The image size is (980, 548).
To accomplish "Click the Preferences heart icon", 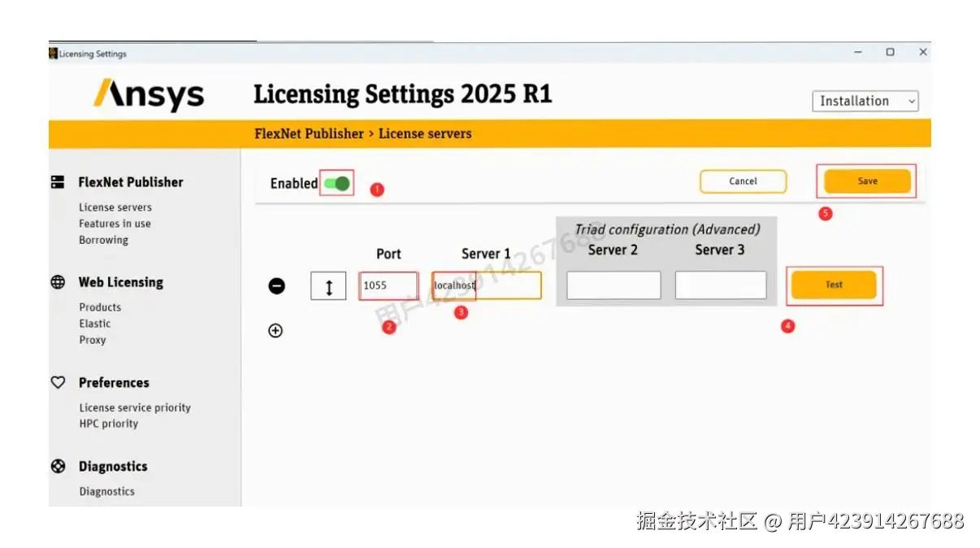I will pyautogui.click(x=58, y=382).
